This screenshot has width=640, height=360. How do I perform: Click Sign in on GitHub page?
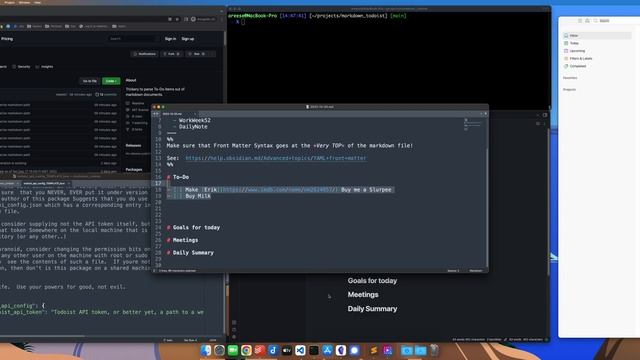170,39
